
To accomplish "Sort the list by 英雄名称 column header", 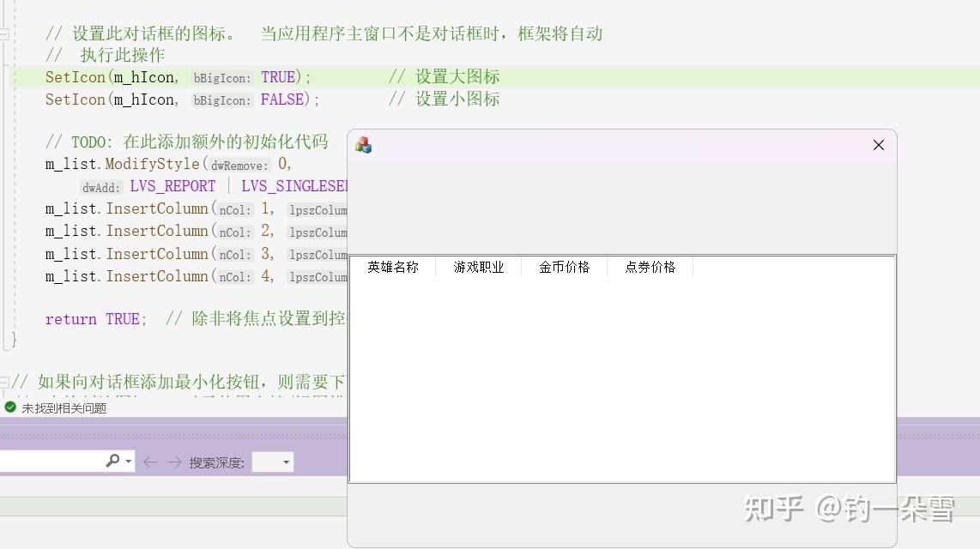I will [392, 267].
